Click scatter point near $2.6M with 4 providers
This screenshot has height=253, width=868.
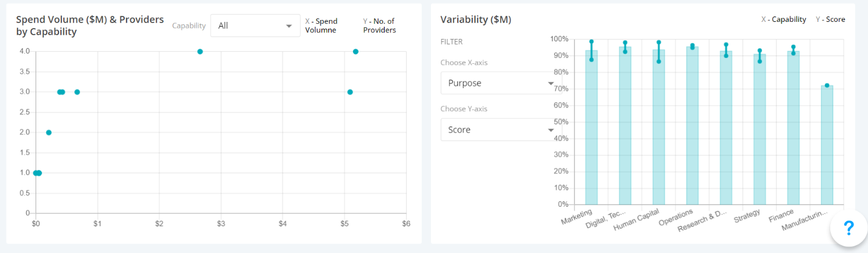pos(200,52)
